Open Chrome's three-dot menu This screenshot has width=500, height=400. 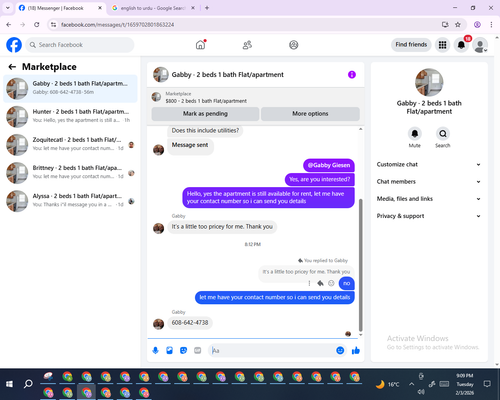tap(491, 25)
